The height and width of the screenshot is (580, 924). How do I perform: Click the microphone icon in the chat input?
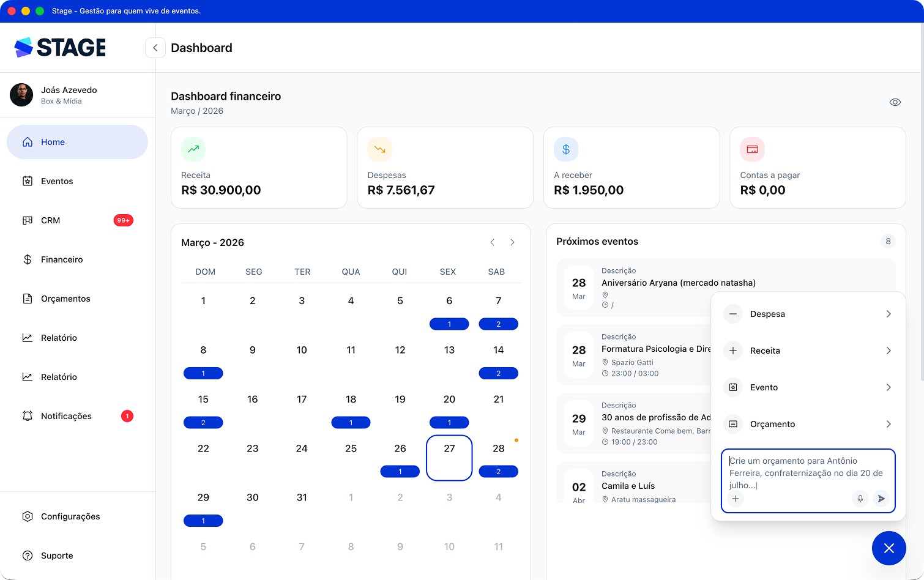pos(860,499)
